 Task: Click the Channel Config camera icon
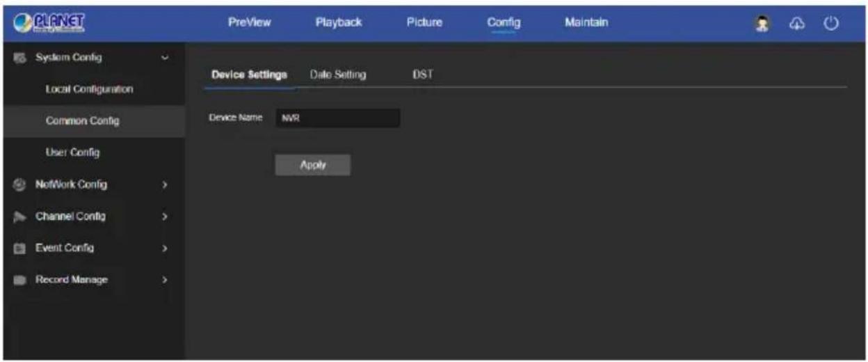(x=19, y=217)
